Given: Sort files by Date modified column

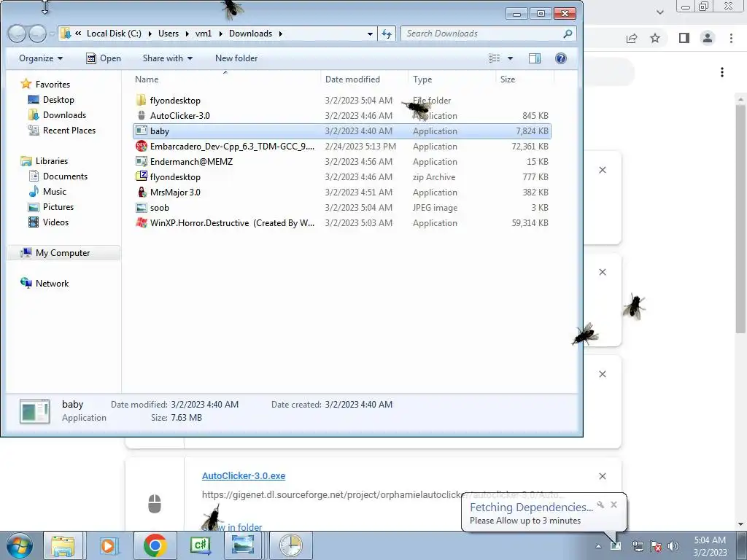Looking at the screenshot, I should point(352,79).
